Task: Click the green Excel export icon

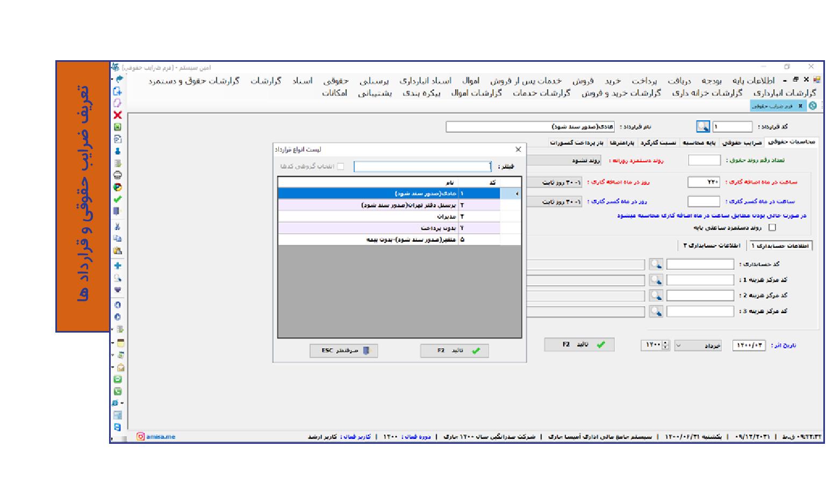Action: pos(118,127)
